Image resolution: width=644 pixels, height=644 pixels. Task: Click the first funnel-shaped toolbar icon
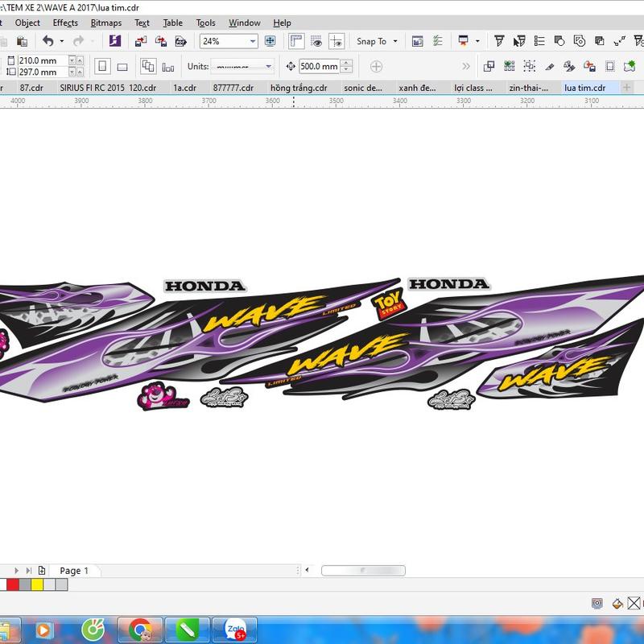pyautogui.click(x=499, y=41)
